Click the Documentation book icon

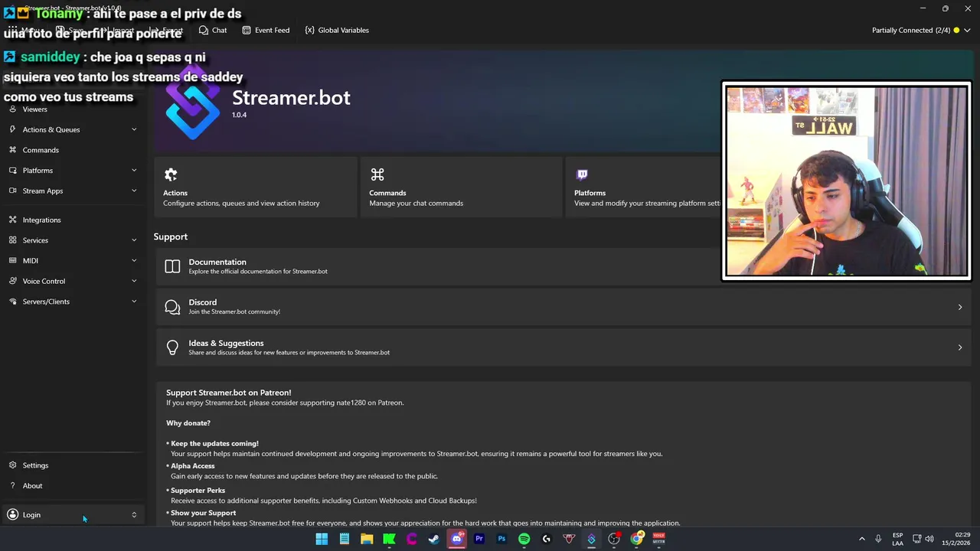click(172, 266)
